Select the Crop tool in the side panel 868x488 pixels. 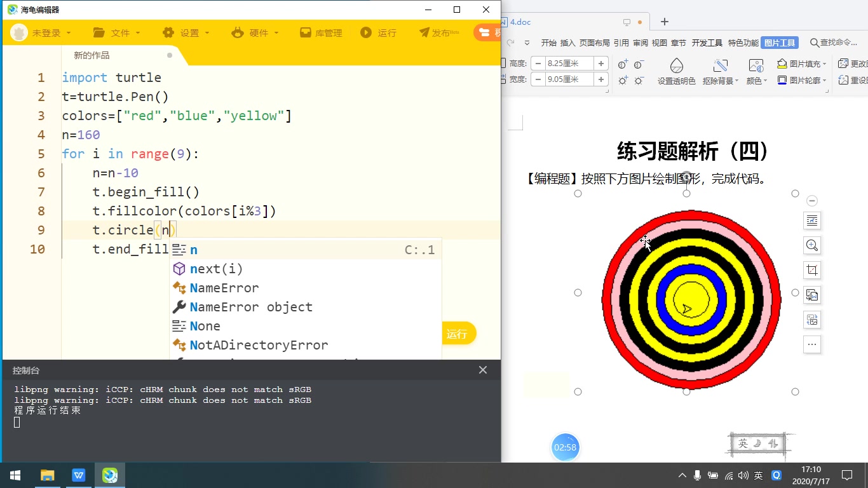[x=811, y=269]
